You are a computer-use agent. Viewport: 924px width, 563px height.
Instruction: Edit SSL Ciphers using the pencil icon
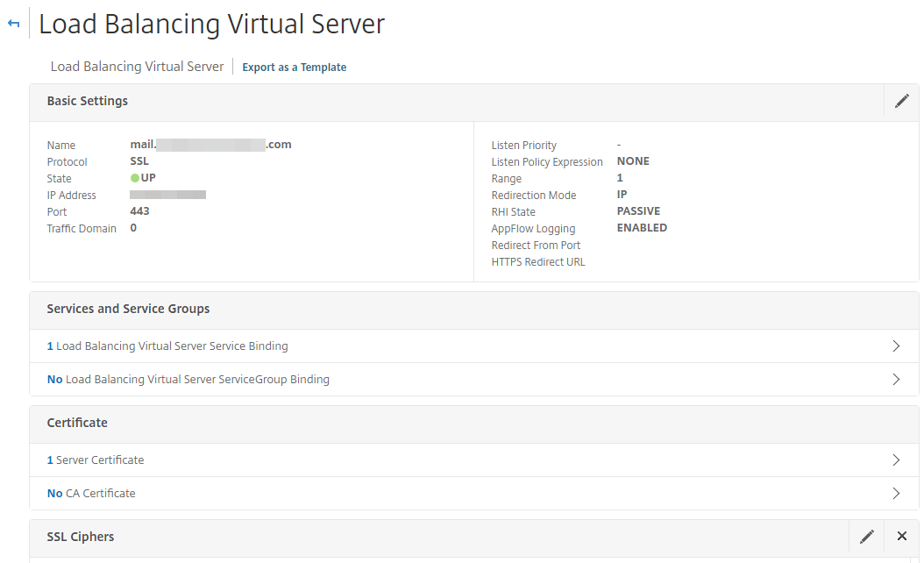click(x=866, y=537)
